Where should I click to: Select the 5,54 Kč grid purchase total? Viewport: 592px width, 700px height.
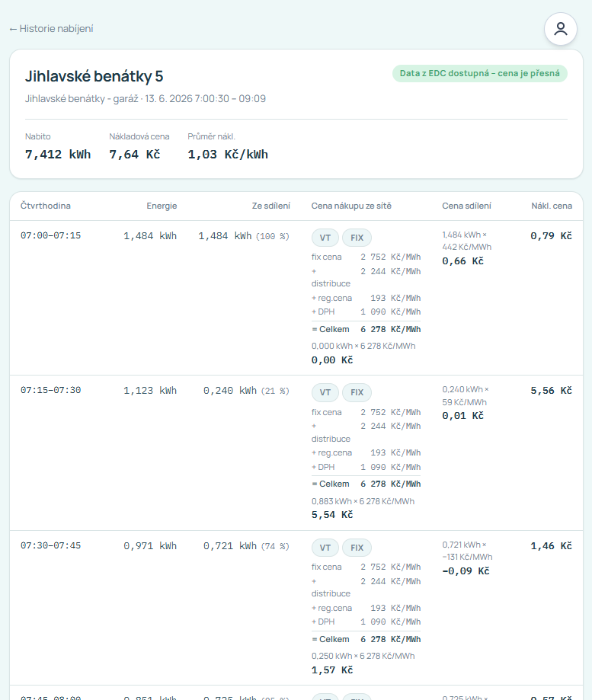click(332, 515)
